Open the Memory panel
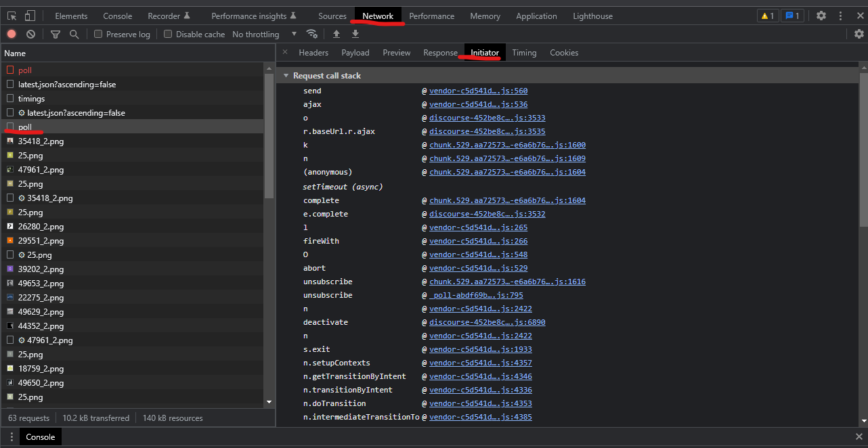Viewport: 868px width, 448px height. pyautogui.click(x=485, y=16)
